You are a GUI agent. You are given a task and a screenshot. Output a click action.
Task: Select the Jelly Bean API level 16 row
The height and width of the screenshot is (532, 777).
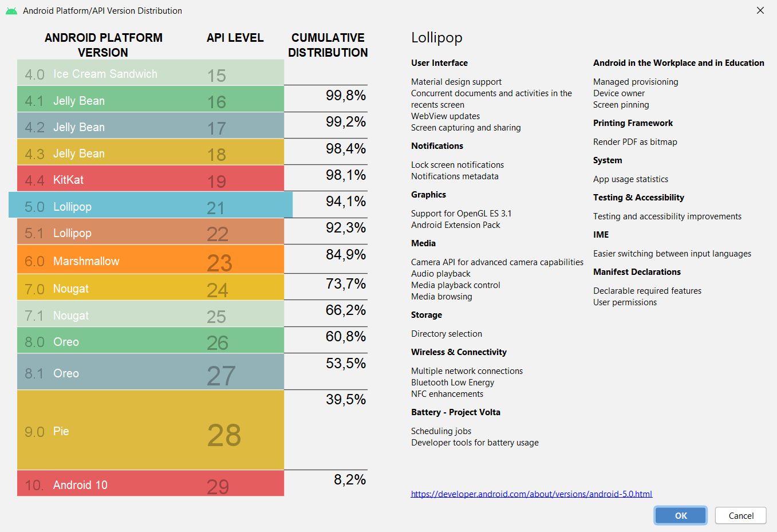pyautogui.click(x=115, y=100)
